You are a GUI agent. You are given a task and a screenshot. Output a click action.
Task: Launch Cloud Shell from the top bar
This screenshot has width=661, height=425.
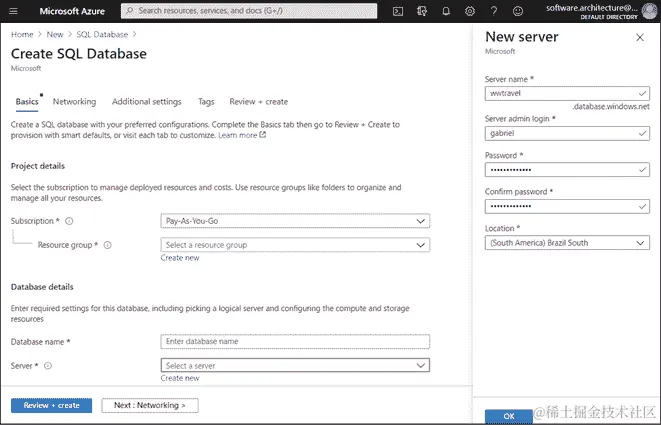click(398, 11)
